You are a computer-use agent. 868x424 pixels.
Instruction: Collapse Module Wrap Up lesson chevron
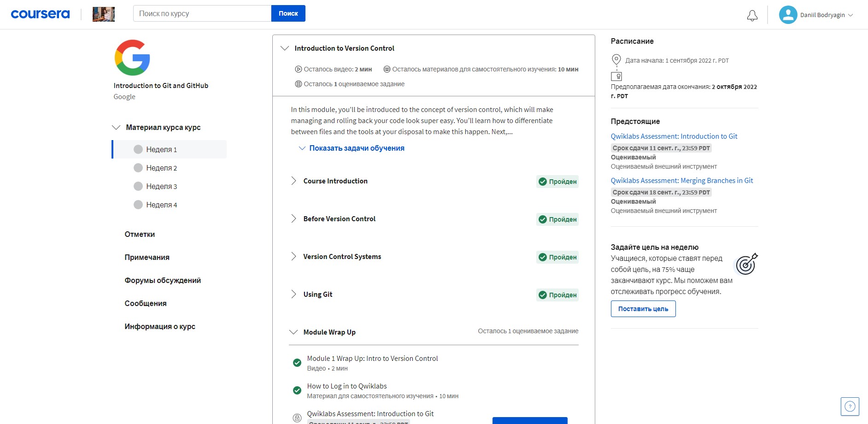[x=293, y=332]
